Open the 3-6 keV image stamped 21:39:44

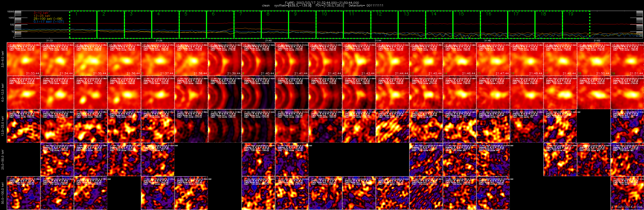pos(225,59)
